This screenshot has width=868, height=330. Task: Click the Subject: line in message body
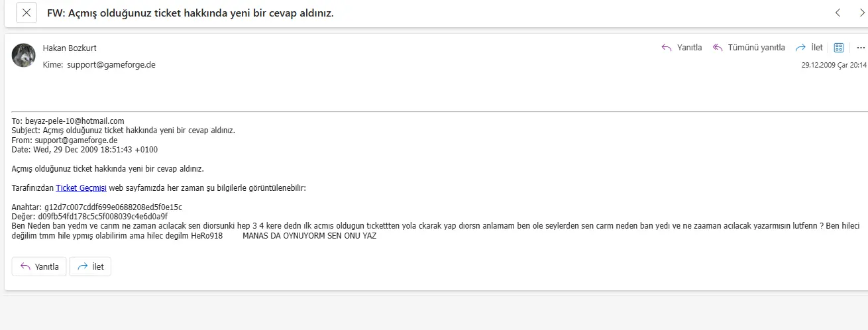pyautogui.click(x=123, y=131)
